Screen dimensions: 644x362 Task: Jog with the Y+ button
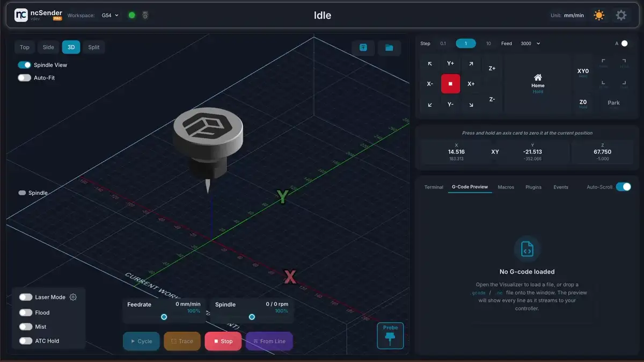tap(450, 63)
